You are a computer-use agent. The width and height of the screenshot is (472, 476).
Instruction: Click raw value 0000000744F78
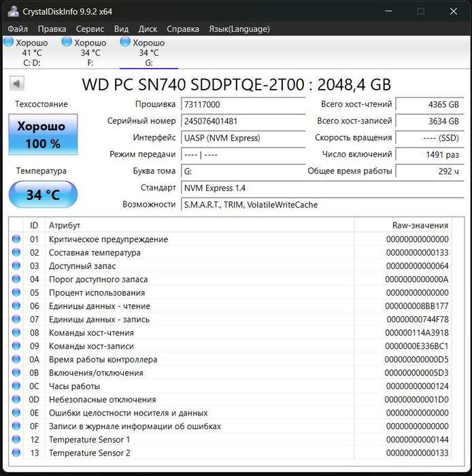(418, 320)
